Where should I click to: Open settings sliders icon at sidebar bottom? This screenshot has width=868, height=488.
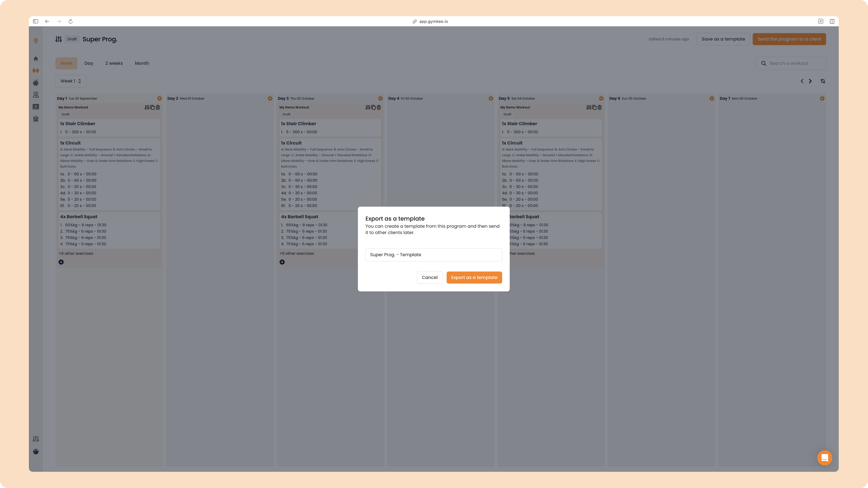pos(36,439)
